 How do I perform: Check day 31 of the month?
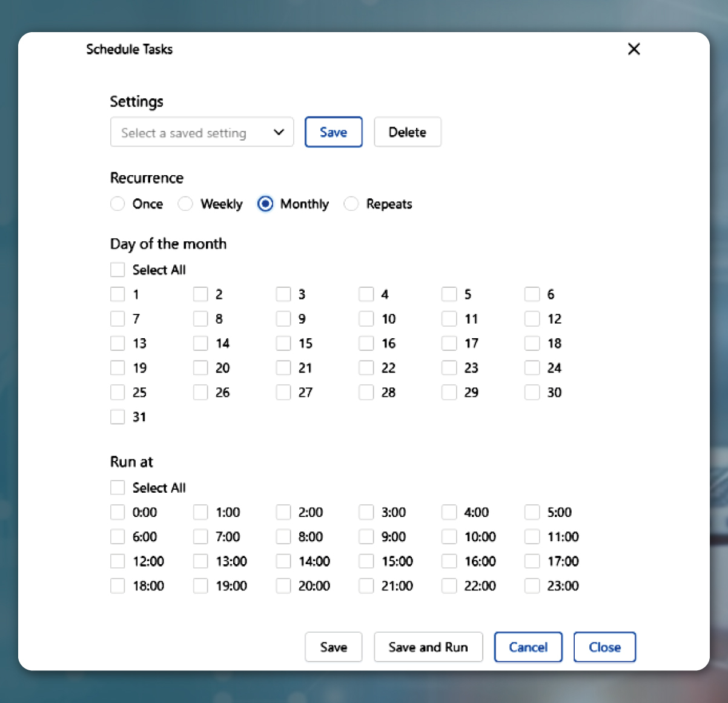pos(117,416)
